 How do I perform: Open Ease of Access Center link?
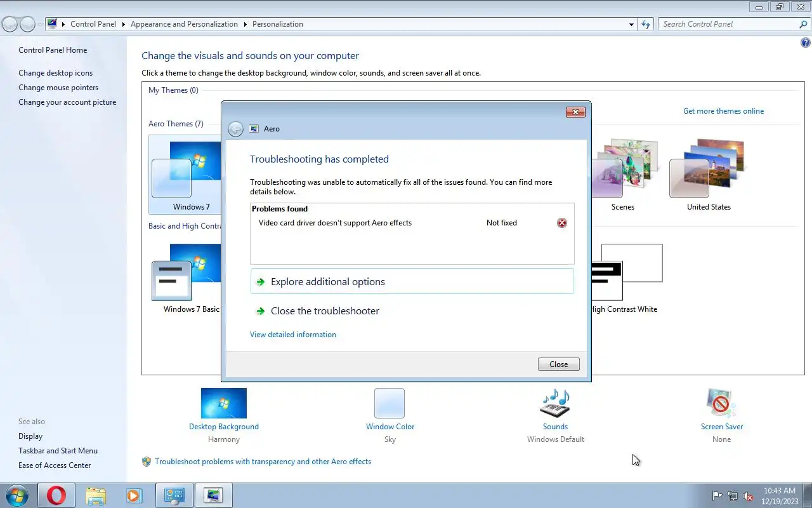(55, 465)
